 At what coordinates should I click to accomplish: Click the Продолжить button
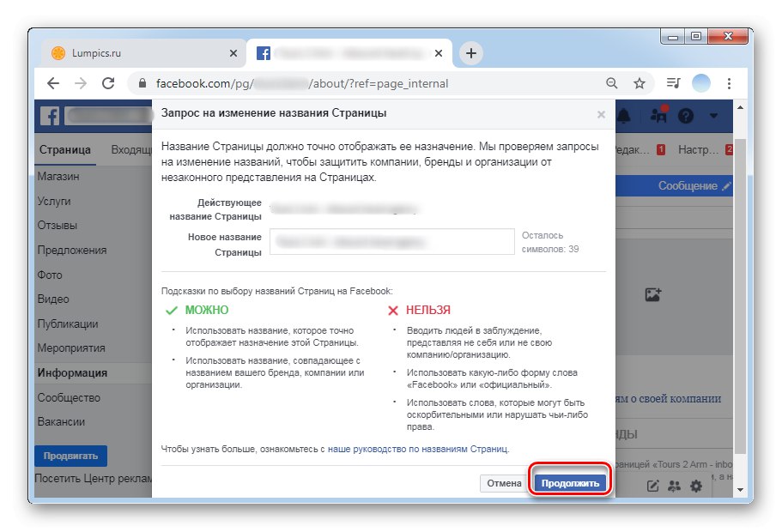[x=570, y=483]
